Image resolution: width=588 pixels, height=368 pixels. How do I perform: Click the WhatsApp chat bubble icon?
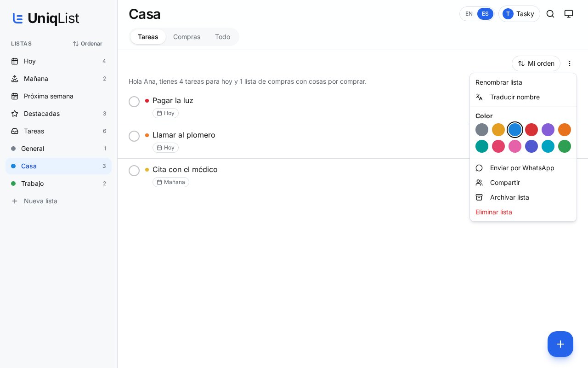(479, 168)
